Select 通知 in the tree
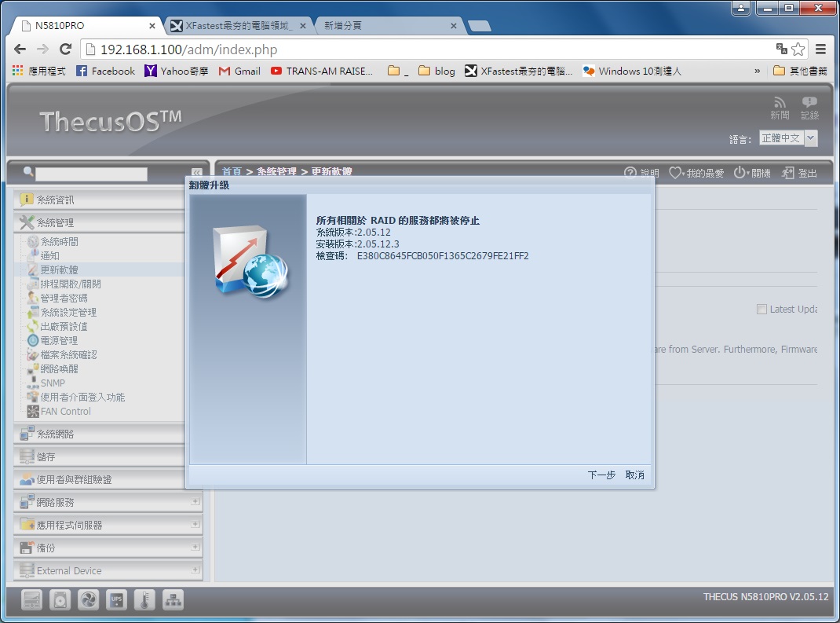 49,256
